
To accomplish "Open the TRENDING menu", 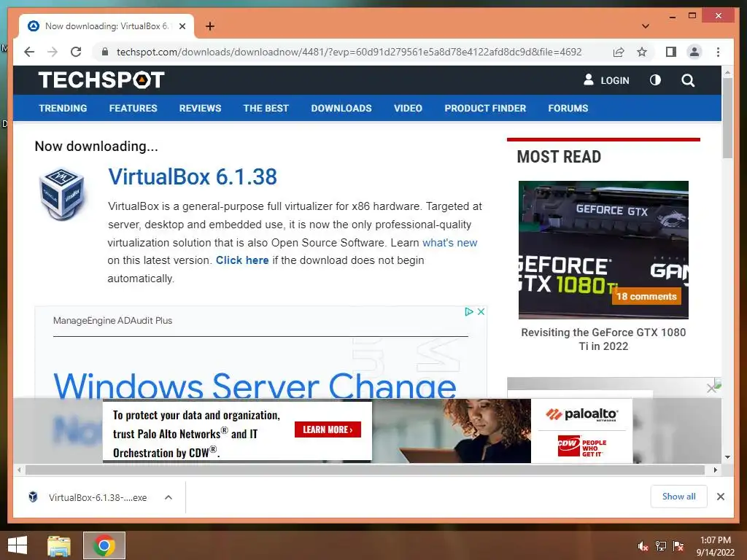I will point(63,108).
